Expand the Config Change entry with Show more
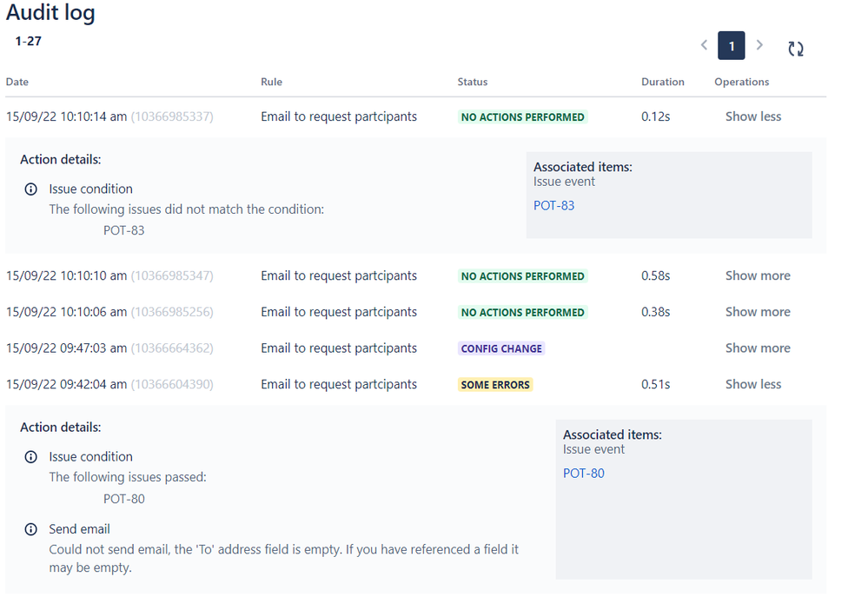This screenshot has height=597, width=868. click(x=758, y=348)
